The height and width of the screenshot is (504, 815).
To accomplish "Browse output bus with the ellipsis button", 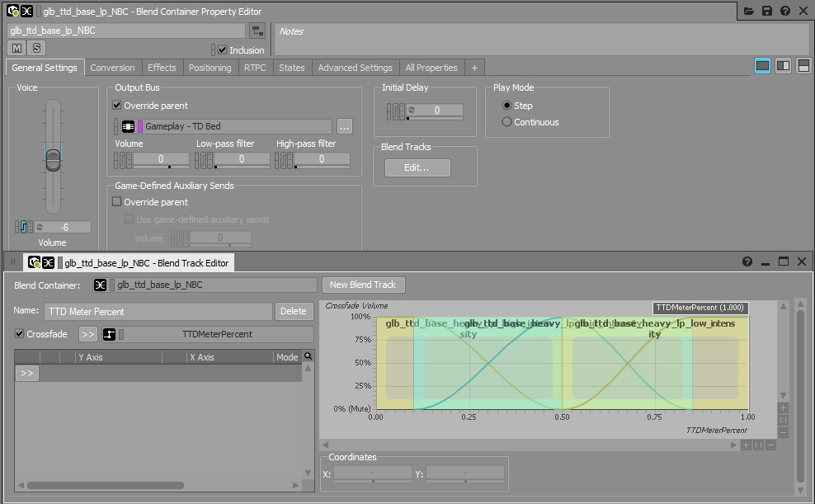I will [x=345, y=126].
